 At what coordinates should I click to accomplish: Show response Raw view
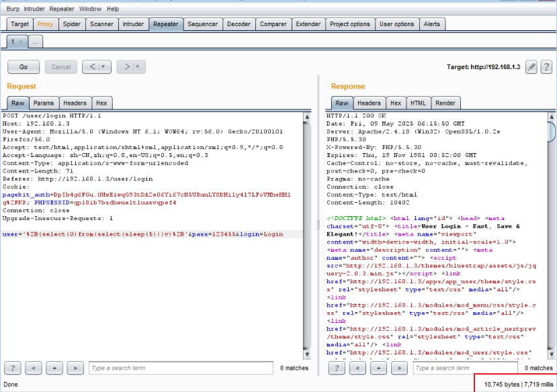tap(342, 103)
